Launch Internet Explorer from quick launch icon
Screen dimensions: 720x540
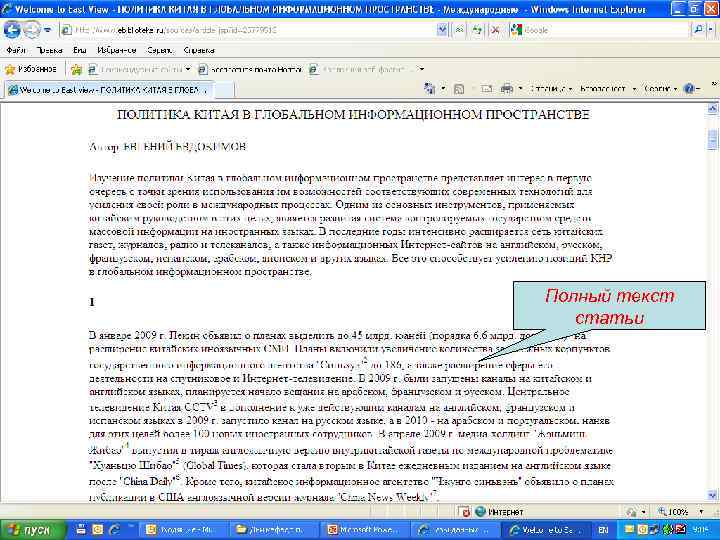pos(114,529)
